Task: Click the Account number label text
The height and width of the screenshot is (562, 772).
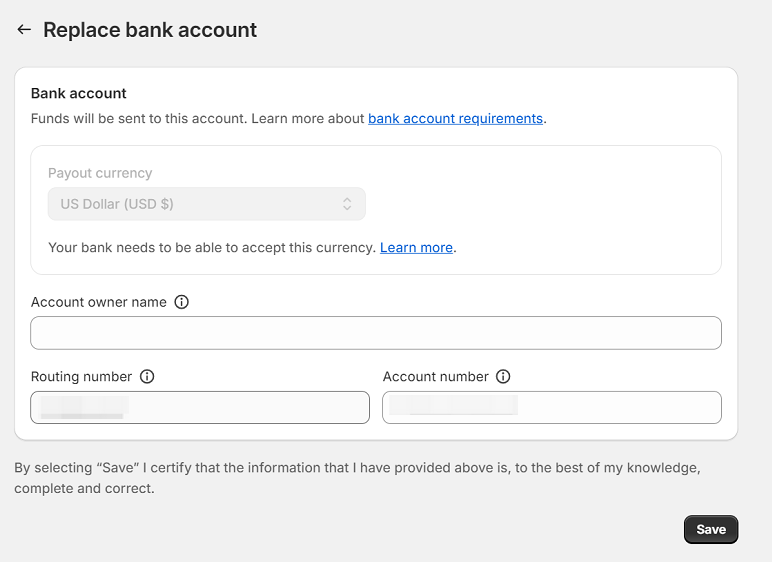Action: point(436,377)
